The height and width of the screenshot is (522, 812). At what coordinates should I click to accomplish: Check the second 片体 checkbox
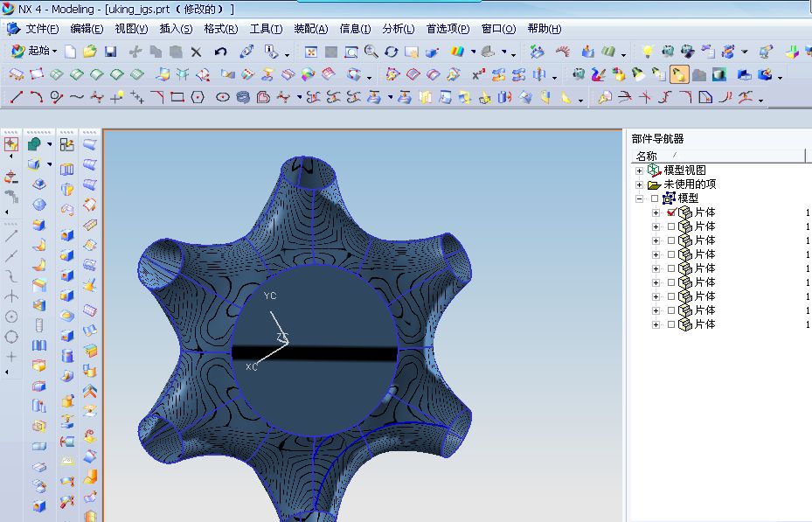(x=671, y=226)
